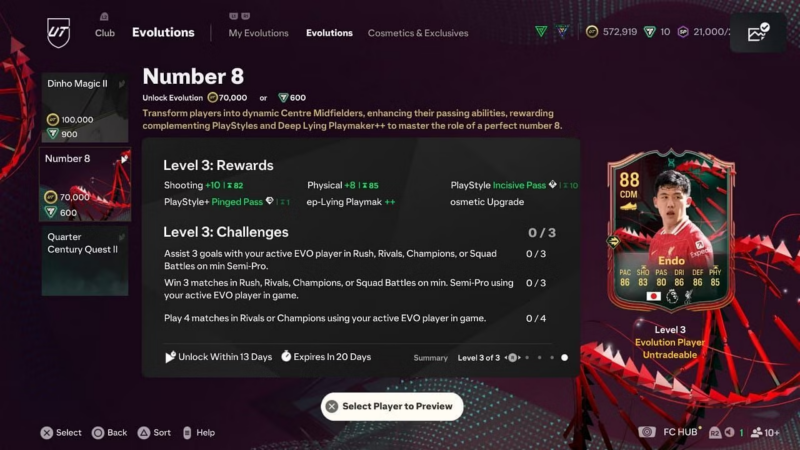Image resolution: width=800 pixels, height=450 pixels.
Task: Select the last level page dot indicator
Action: coord(564,358)
